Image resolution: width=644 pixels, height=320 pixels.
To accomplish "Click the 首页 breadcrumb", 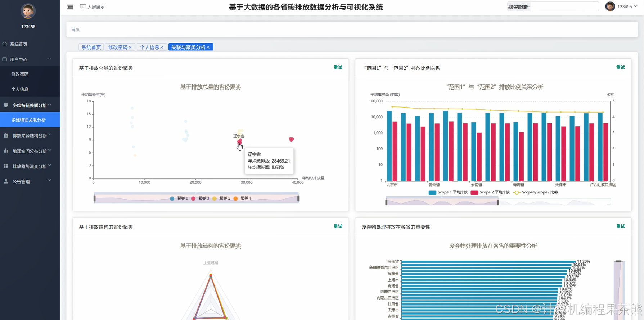I will 75,29.
